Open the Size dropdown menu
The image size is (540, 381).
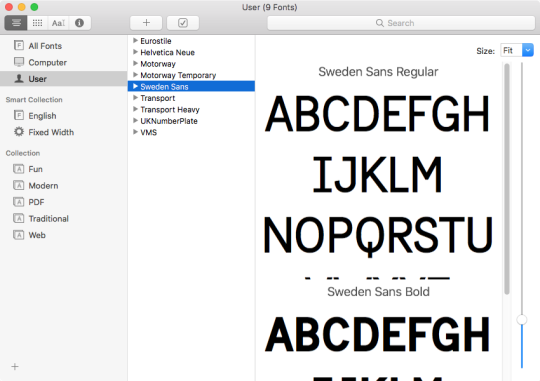tap(517, 50)
